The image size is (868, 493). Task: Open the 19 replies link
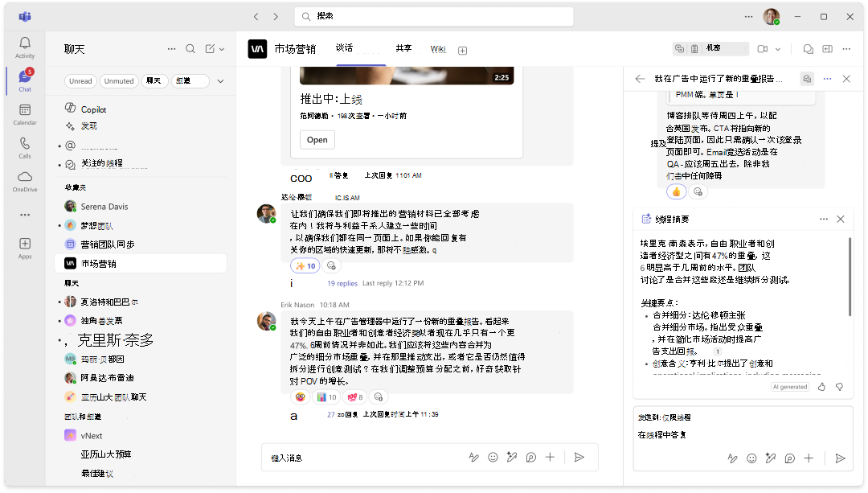[x=342, y=283]
